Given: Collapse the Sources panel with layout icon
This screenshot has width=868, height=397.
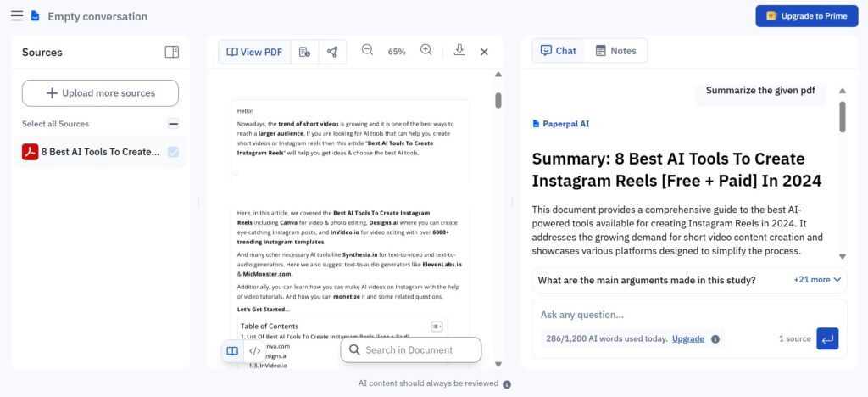Looking at the screenshot, I should point(172,52).
